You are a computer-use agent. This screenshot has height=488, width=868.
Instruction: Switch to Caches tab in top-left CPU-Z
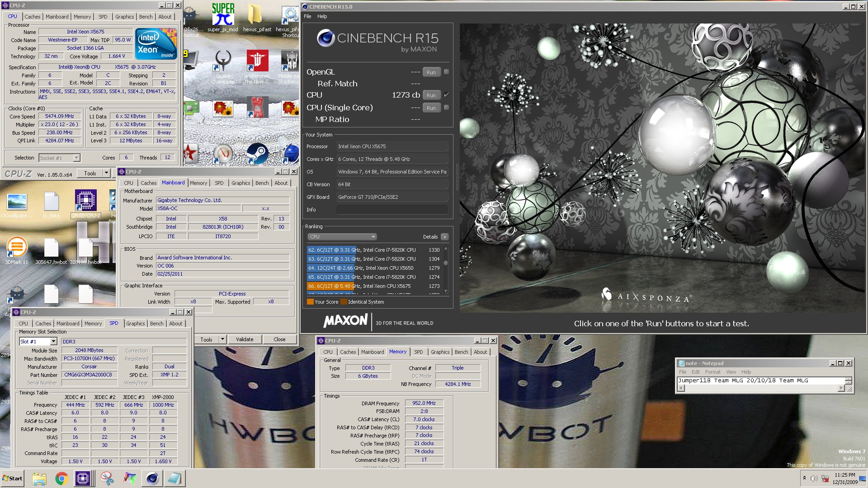tap(33, 17)
